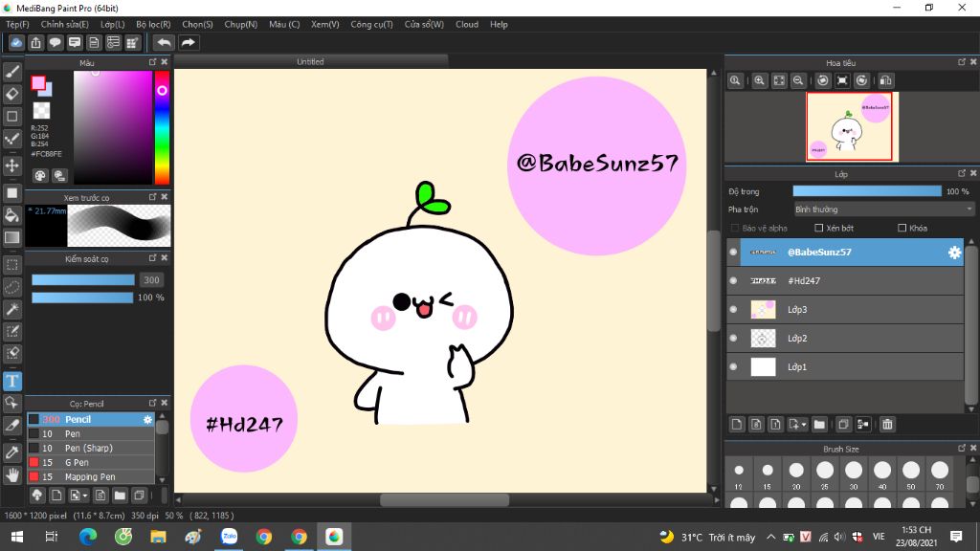
Task: Select the Move tool
Action: point(11,165)
